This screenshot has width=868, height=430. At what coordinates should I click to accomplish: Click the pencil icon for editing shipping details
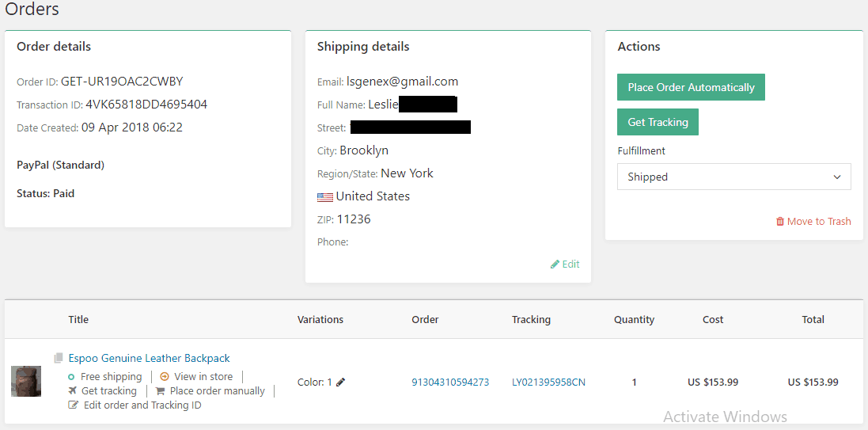pyautogui.click(x=555, y=264)
